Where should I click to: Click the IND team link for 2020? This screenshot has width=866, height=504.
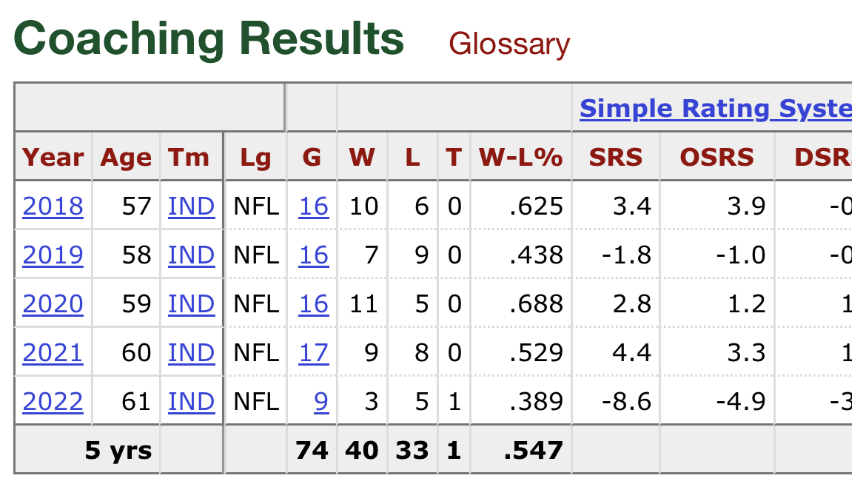pos(191,303)
